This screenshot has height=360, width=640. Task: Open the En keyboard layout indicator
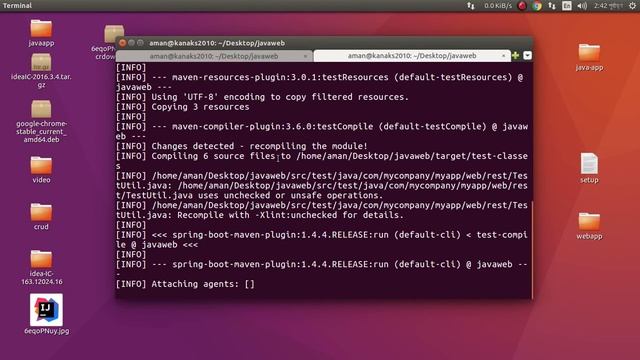click(x=567, y=6)
